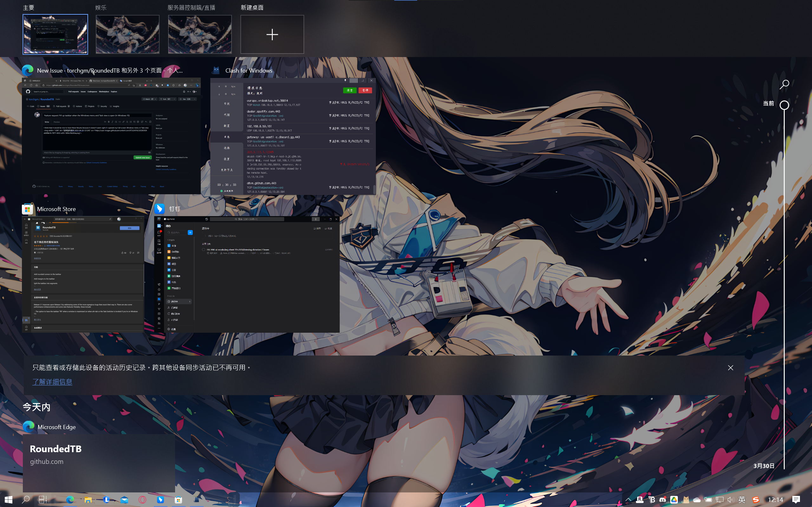Open the OneDrive cloud tray icon
Viewport: 812px width, 507px height.
click(x=697, y=500)
